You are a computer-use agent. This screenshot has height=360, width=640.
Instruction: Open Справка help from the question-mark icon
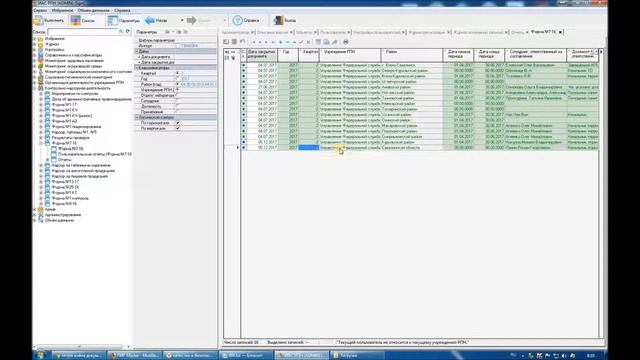tap(238, 20)
